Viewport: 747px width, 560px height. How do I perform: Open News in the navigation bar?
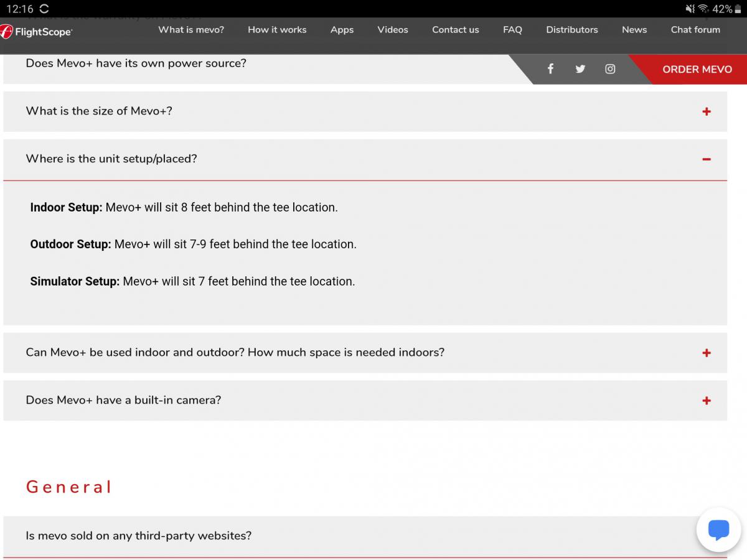[634, 29]
